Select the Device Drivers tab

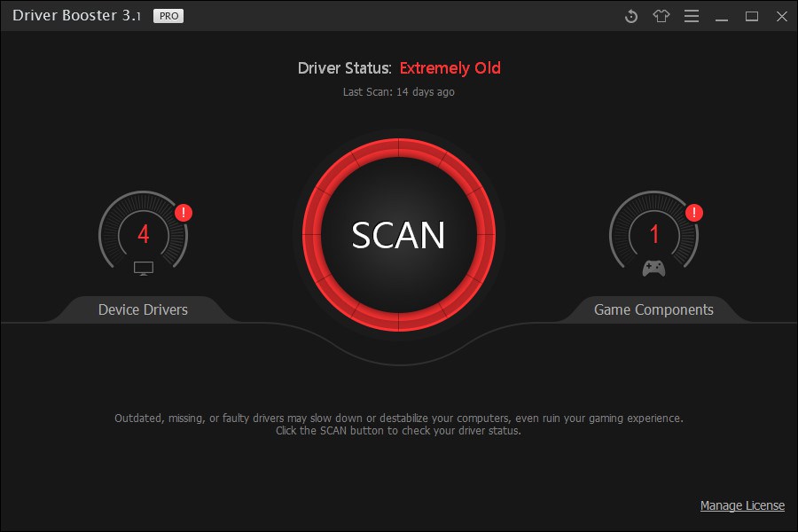point(143,309)
